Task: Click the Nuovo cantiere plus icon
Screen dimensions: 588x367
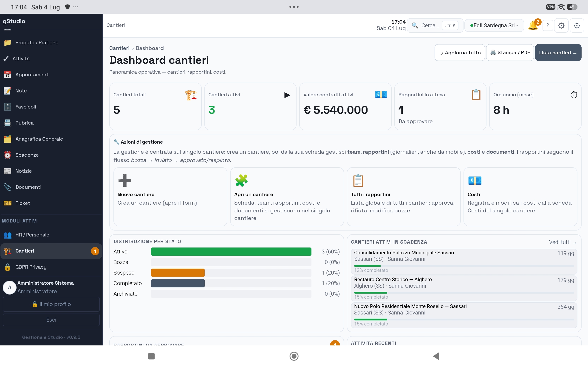Action: pos(125,181)
